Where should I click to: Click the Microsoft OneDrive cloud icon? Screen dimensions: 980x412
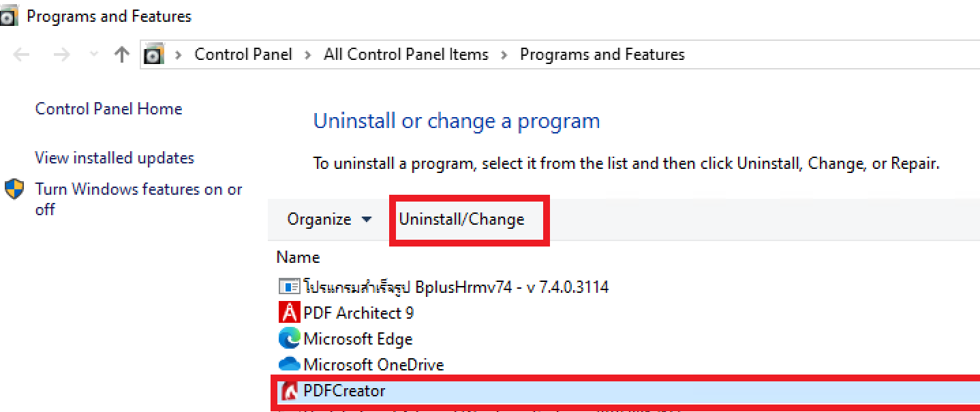(289, 364)
